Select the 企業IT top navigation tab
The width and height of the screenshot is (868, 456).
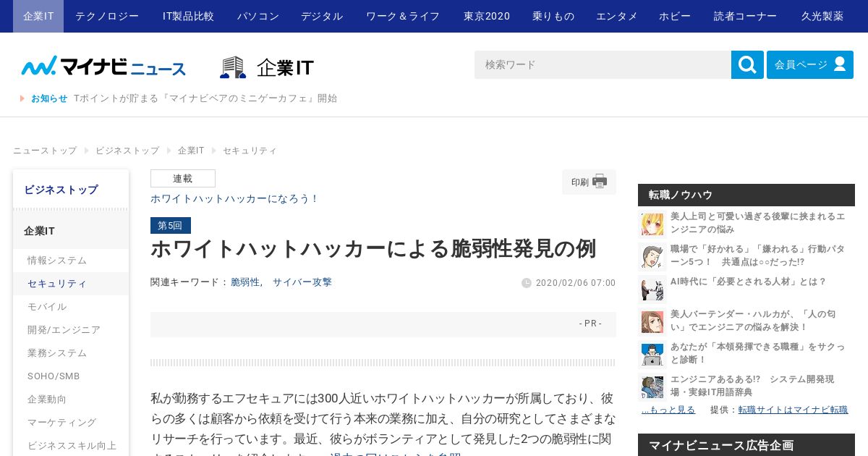click(38, 16)
